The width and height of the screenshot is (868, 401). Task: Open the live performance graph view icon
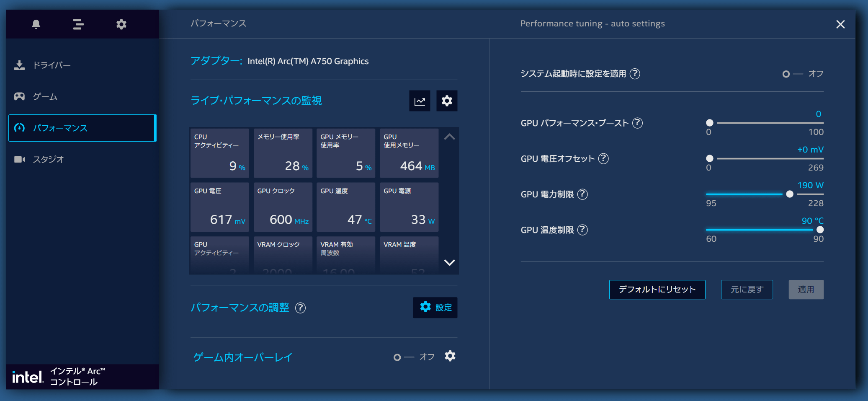coord(420,101)
